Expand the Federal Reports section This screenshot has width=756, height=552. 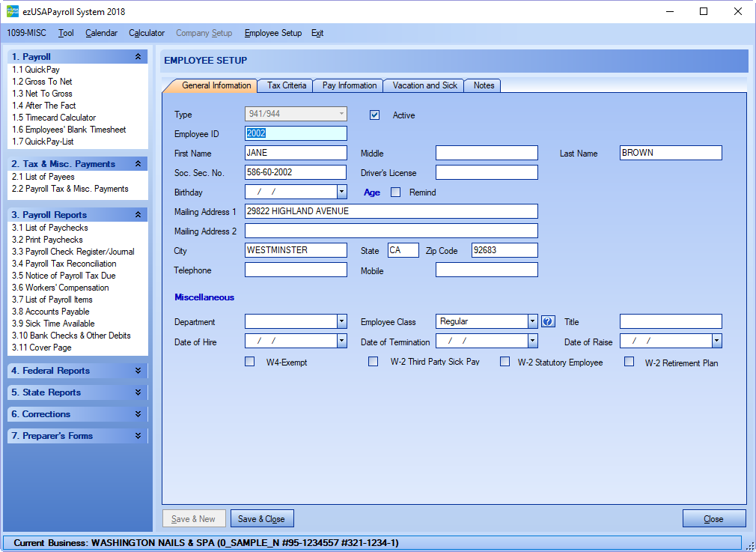pos(138,371)
